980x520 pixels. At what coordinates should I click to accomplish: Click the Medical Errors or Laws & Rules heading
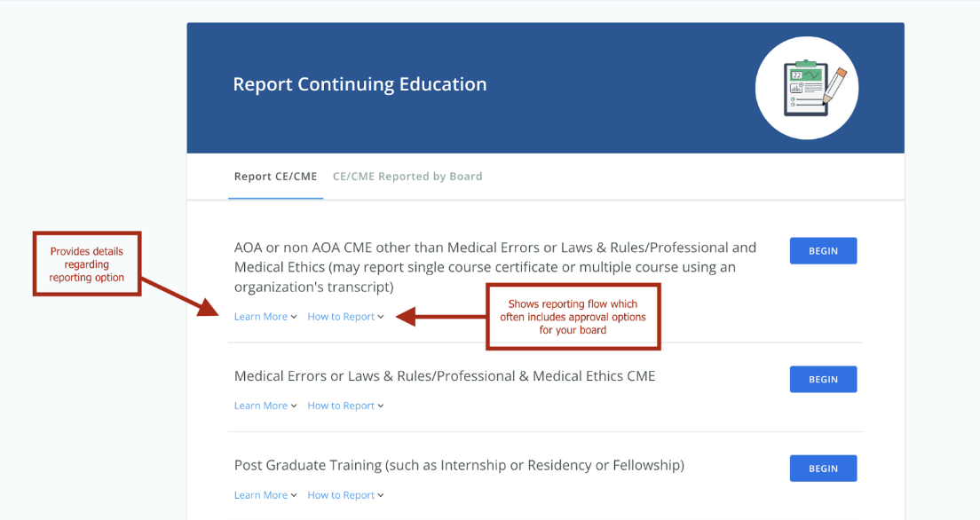(445, 376)
